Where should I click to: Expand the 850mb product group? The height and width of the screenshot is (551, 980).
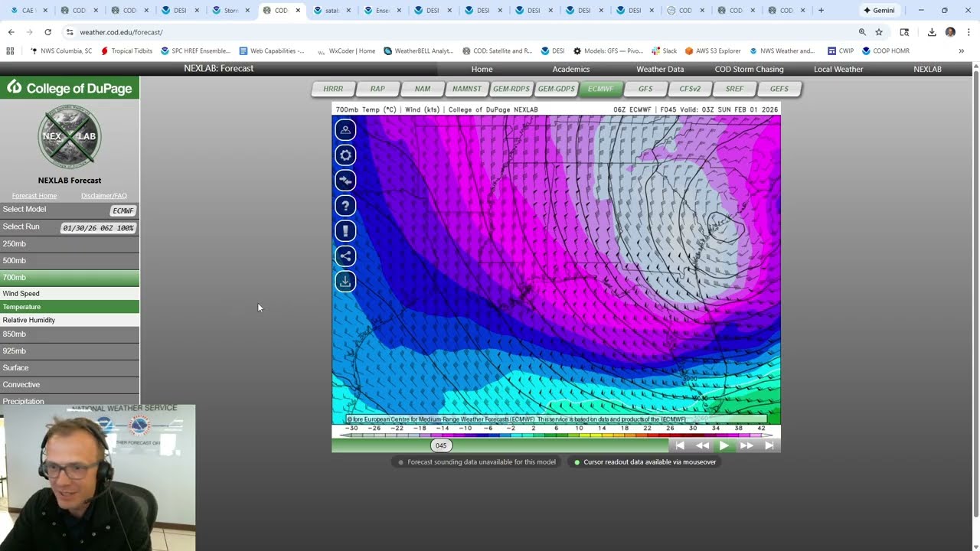coord(70,334)
